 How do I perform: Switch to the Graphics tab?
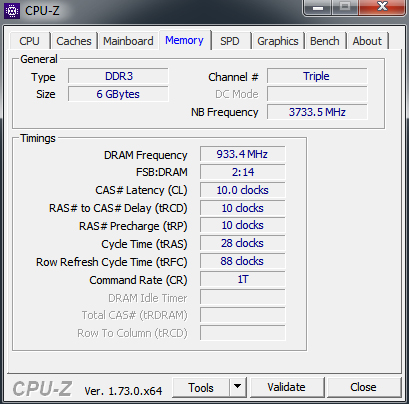point(278,41)
